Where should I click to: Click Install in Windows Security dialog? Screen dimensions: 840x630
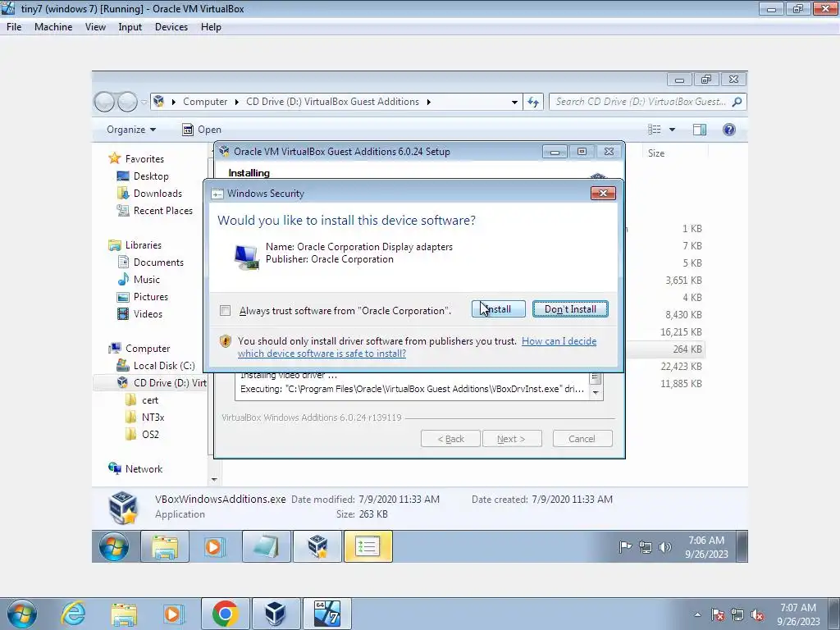(x=498, y=309)
